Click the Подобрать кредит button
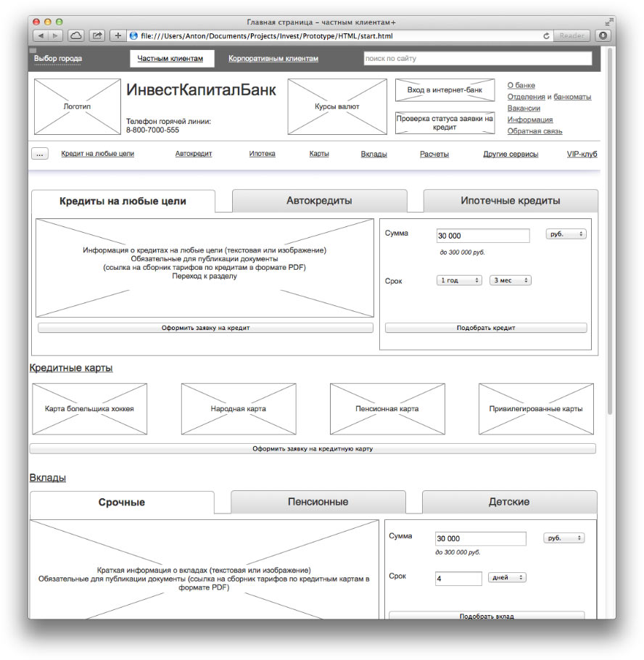This screenshot has height=660, width=644. point(484,327)
